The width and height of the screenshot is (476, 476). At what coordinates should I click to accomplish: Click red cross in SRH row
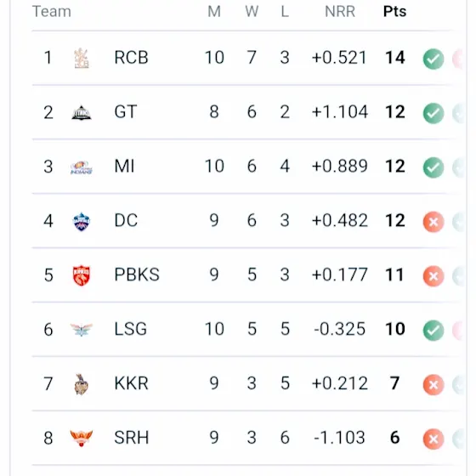pyautogui.click(x=433, y=439)
